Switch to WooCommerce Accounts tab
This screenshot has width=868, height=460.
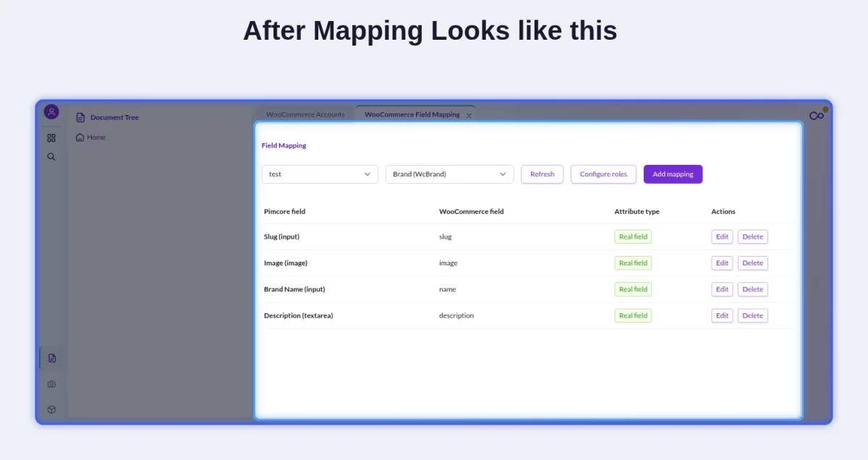coord(305,114)
